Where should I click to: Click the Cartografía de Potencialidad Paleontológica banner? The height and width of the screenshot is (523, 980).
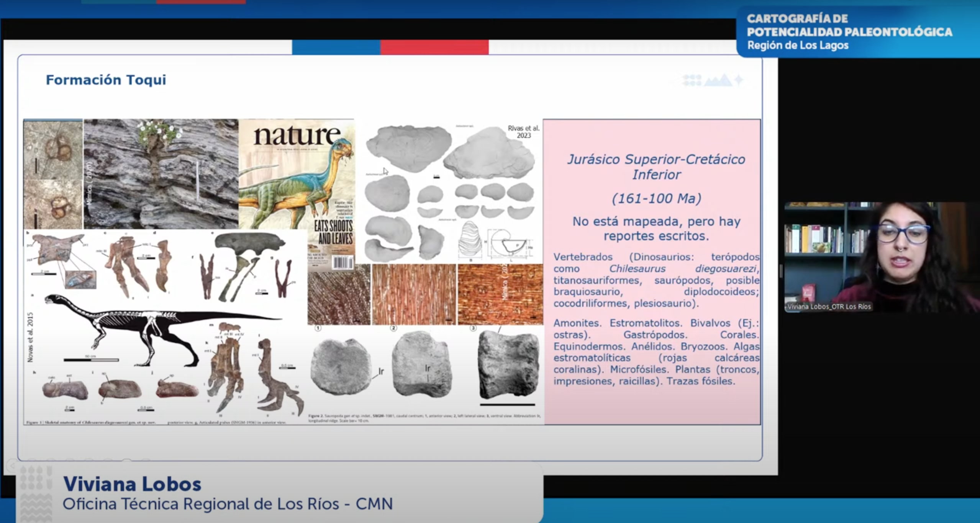pyautogui.click(x=849, y=32)
